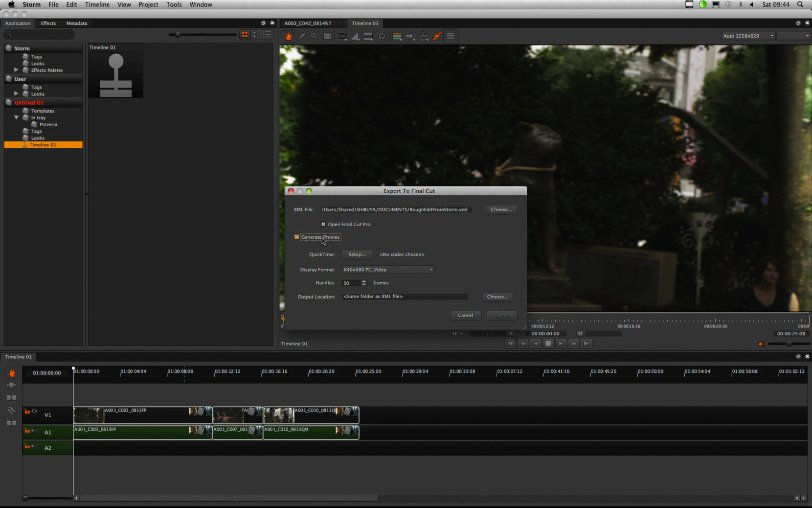Click the RGB channels display icon in the toolbar
This screenshot has height=508, width=812.
tap(397, 36)
